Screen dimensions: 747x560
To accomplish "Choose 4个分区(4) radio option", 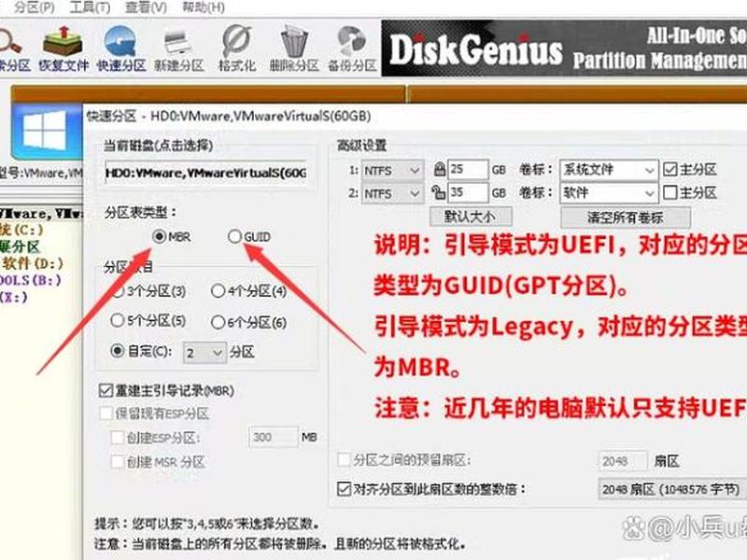I will [x=218, y=290].
